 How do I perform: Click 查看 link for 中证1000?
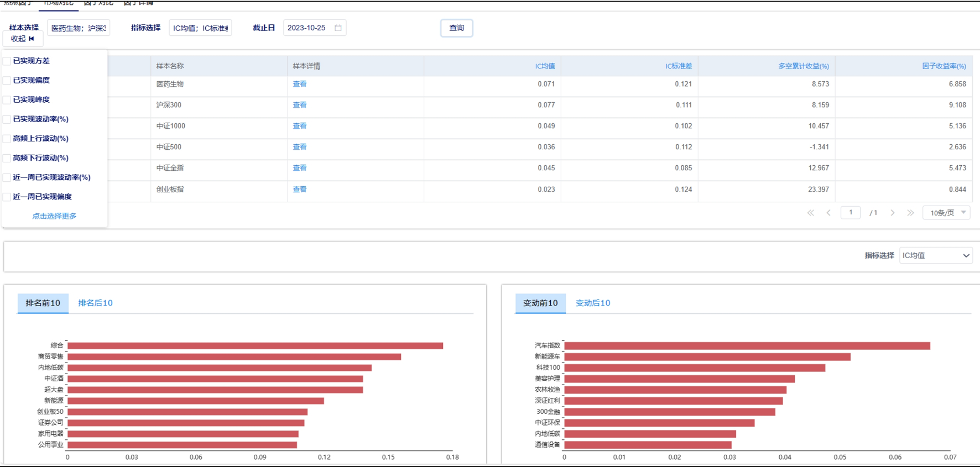click(x=300, y=126)
